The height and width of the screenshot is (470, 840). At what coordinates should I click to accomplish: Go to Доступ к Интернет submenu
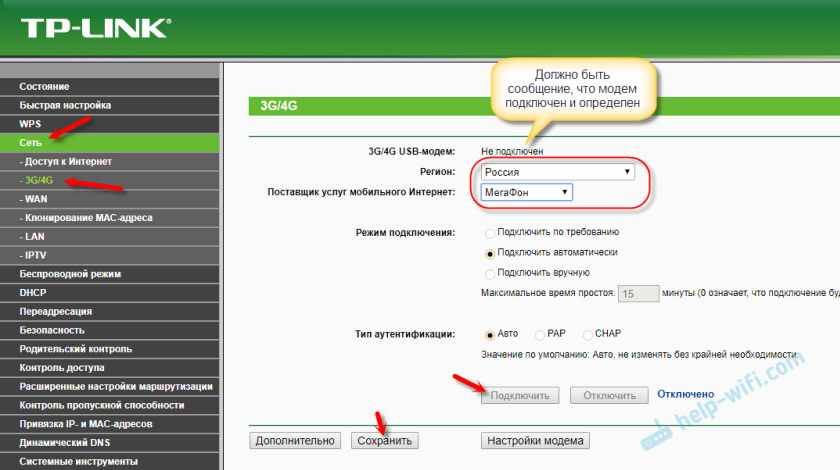(109, 161)
